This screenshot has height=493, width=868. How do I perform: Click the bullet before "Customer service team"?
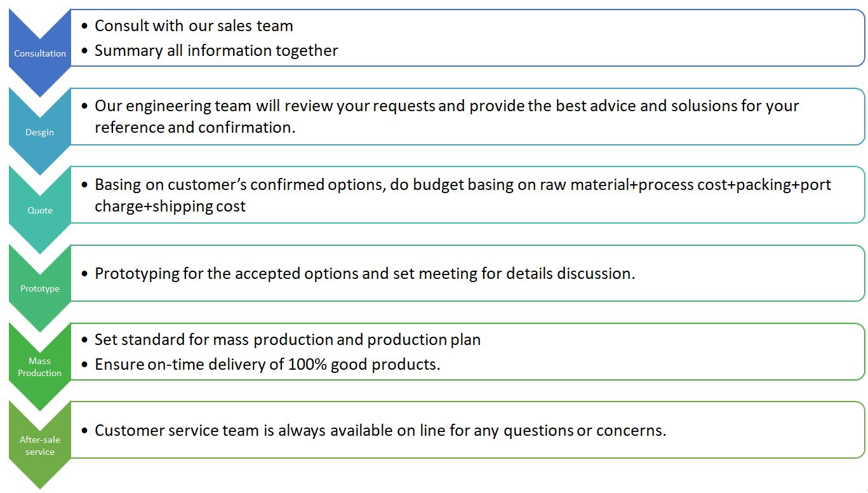[85, 431]
